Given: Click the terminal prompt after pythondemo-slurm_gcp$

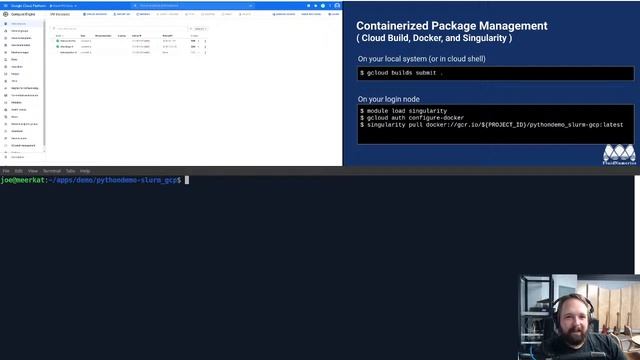Looking at the screenshot, I should (x=187, y=180).
